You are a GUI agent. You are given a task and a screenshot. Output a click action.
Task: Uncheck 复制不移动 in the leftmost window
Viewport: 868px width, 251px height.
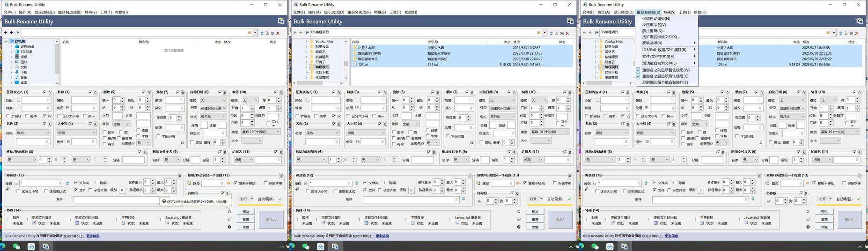click(x=235, y=183)
